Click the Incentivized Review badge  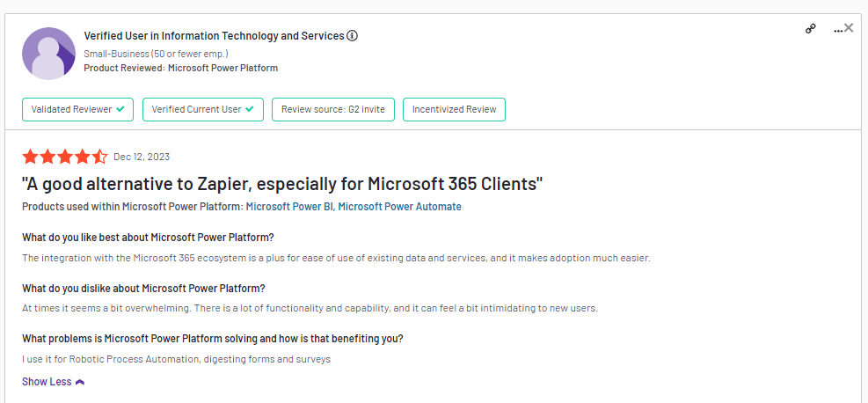coord(454,110)
